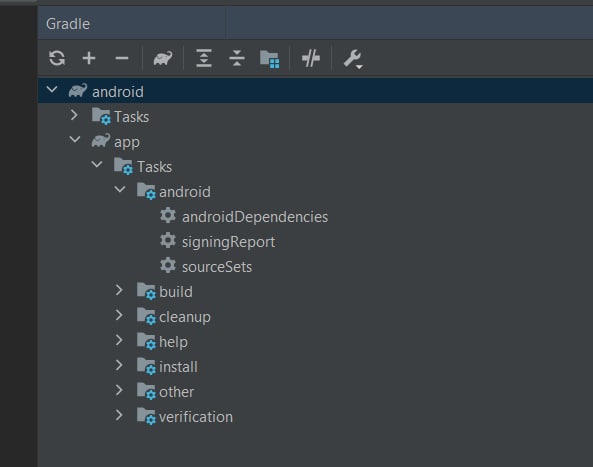Expand the top-level Tasks folder
The width and height of the screenshot is (593, 467).
coord(74,115)
